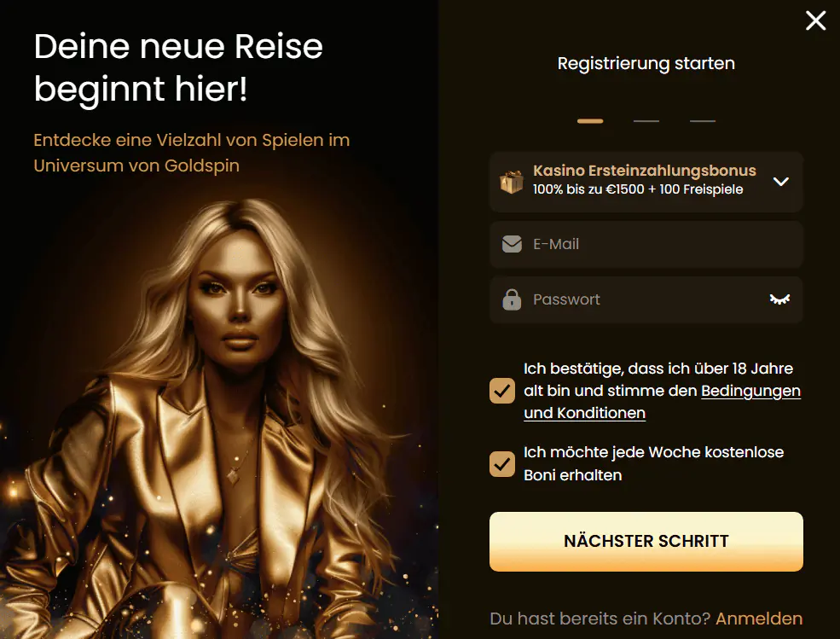
Task: Click the envelope icon in E-Mail field
Action: pyautogui.click(x=512, y=244)
